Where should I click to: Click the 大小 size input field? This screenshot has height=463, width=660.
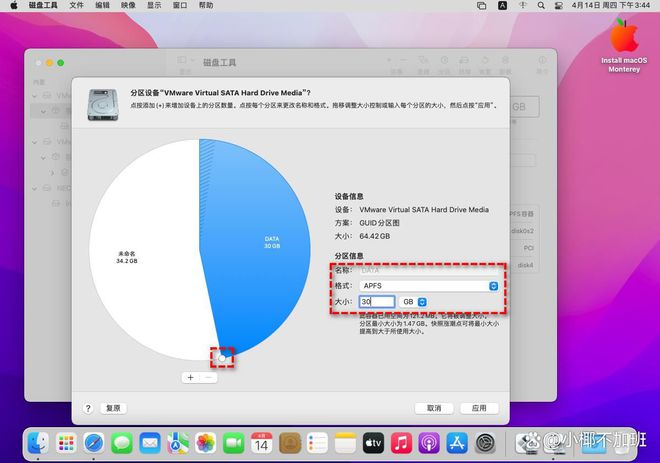[x=377, y=302]
